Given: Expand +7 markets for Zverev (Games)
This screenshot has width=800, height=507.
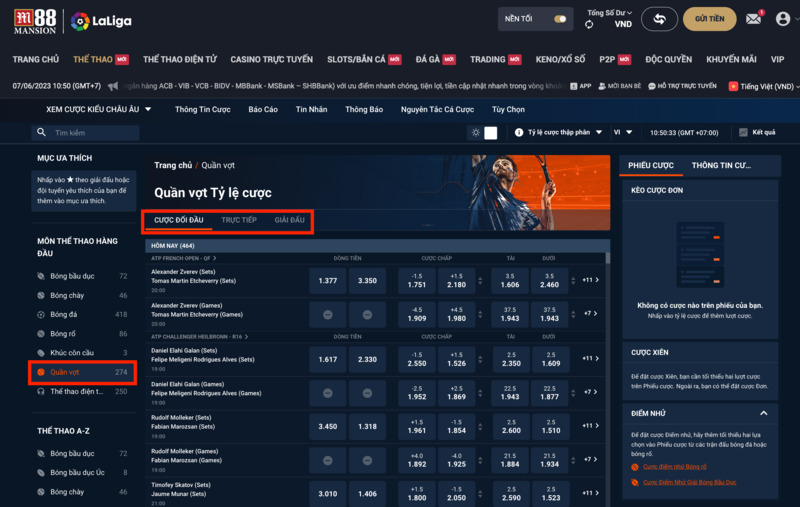Looking at the screenshot, I should pos(591,313).
